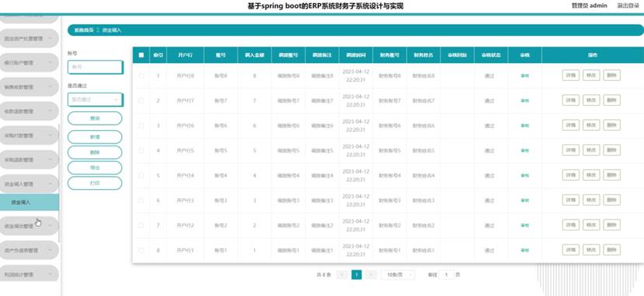Click the 查询 search button

click(x=95, y=118)
